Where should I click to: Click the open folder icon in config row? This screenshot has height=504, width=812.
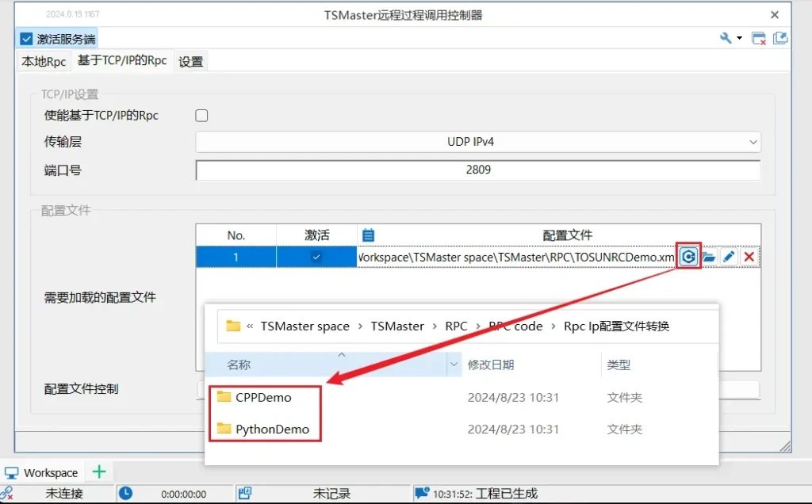[x=709, y=257]
